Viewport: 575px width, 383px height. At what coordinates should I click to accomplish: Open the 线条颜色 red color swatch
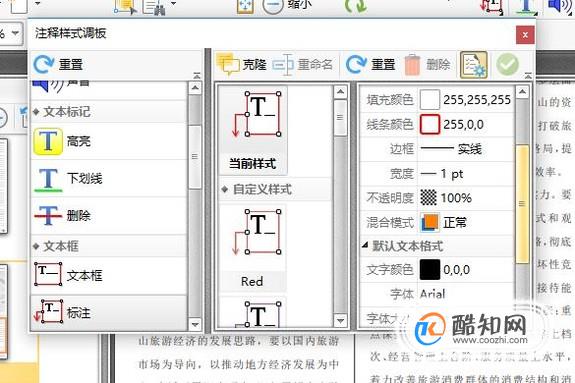pos(429,124)
